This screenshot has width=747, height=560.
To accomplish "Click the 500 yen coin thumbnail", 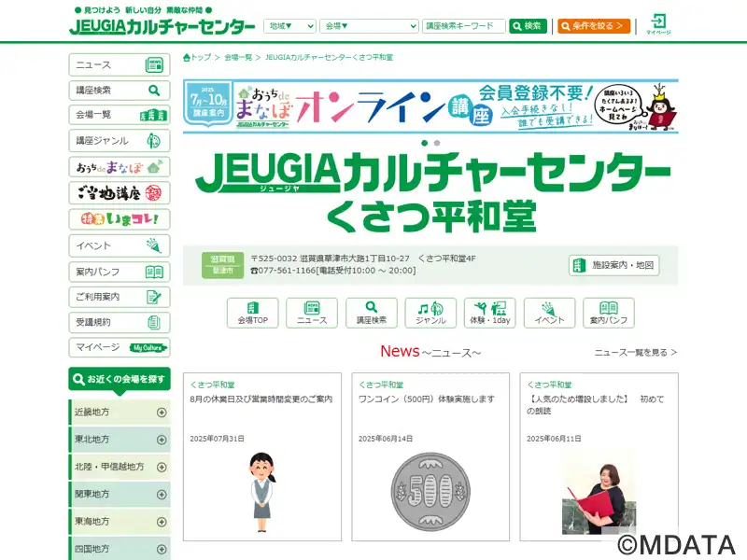I will click(x=430, y=492).
